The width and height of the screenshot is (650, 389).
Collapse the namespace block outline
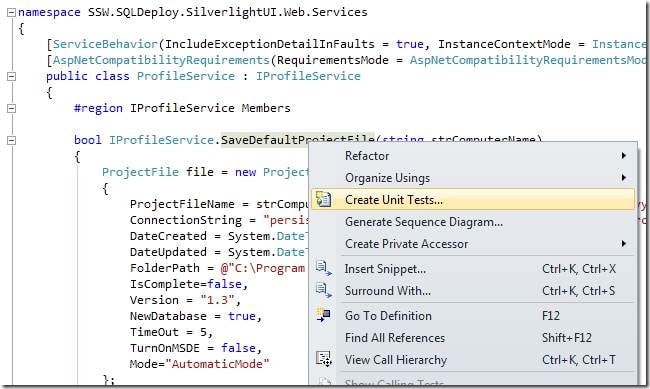coord(11,12)
